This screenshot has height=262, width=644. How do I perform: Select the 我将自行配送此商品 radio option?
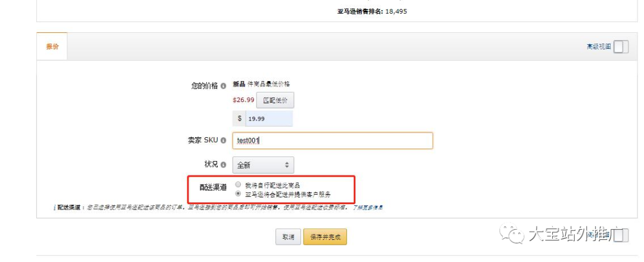click(238, 185)
